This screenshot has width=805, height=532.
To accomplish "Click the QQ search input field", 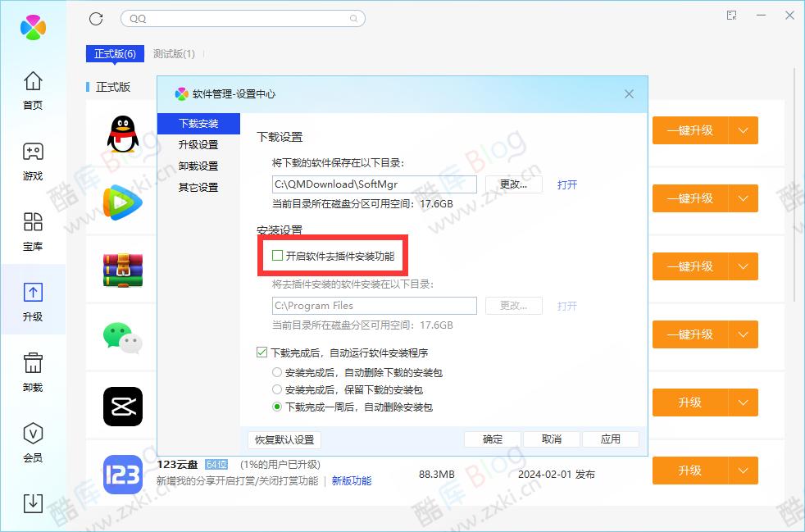I will (243, 18).
